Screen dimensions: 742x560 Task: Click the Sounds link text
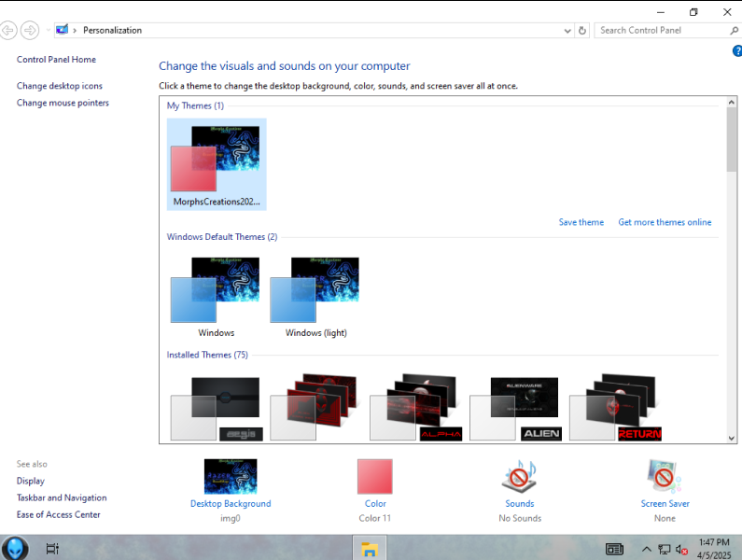[x=520, y=504]
